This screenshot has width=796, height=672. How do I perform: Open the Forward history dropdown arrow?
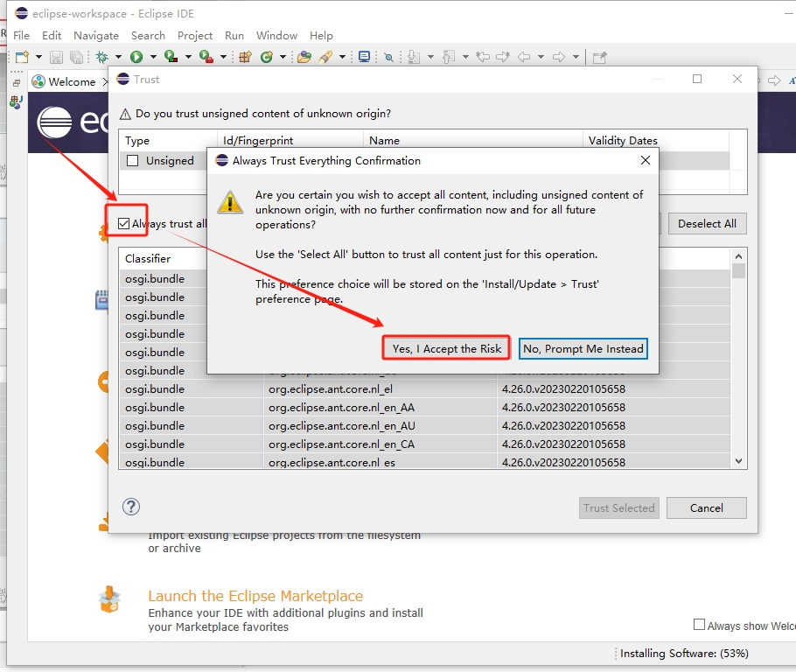point(576,57)
